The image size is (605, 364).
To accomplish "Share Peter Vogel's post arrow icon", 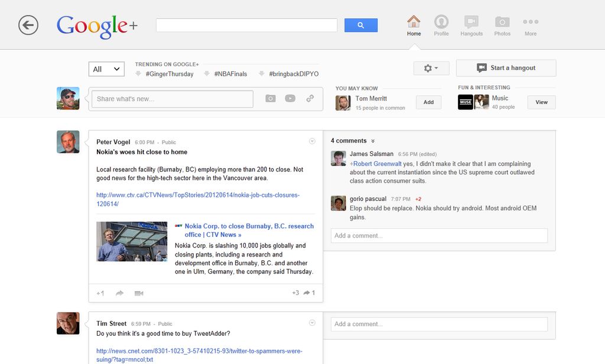I will [x=119, y=293].
